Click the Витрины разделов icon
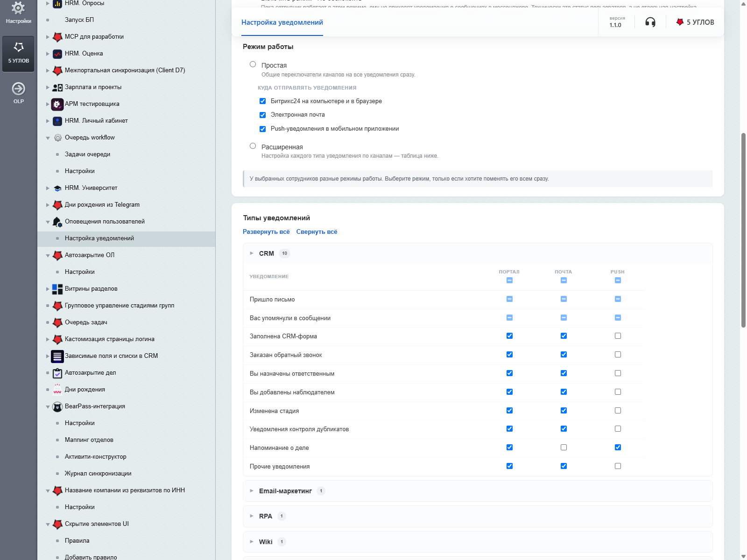Image resolution: width=747 pixels, height=560 pixels. pyautogui.click(x=57, y=289)
